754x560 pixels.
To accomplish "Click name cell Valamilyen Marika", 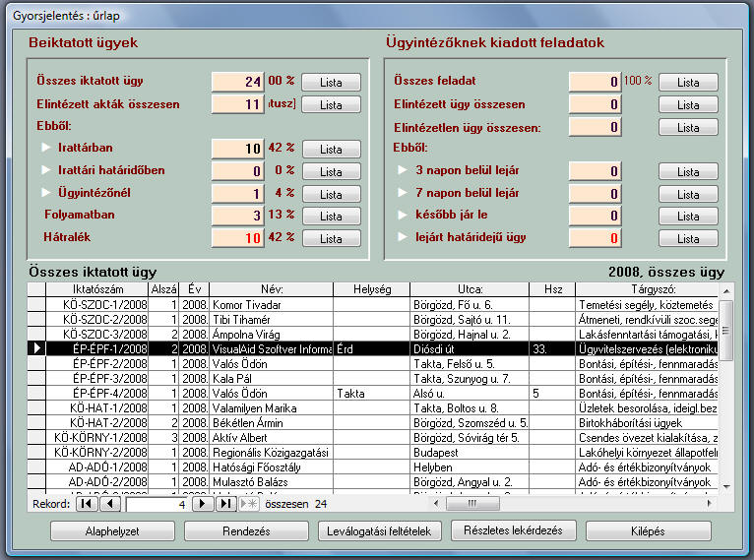I will click(272, 408).
